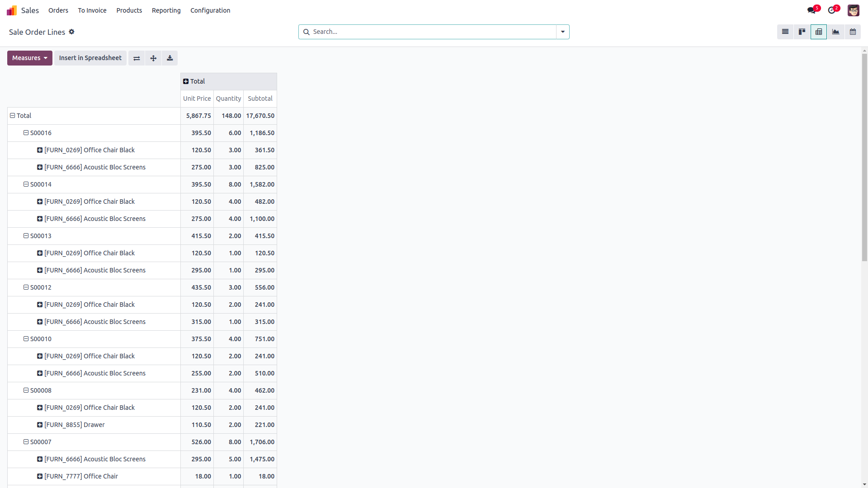Switch to list view

(x=785, y=32)
